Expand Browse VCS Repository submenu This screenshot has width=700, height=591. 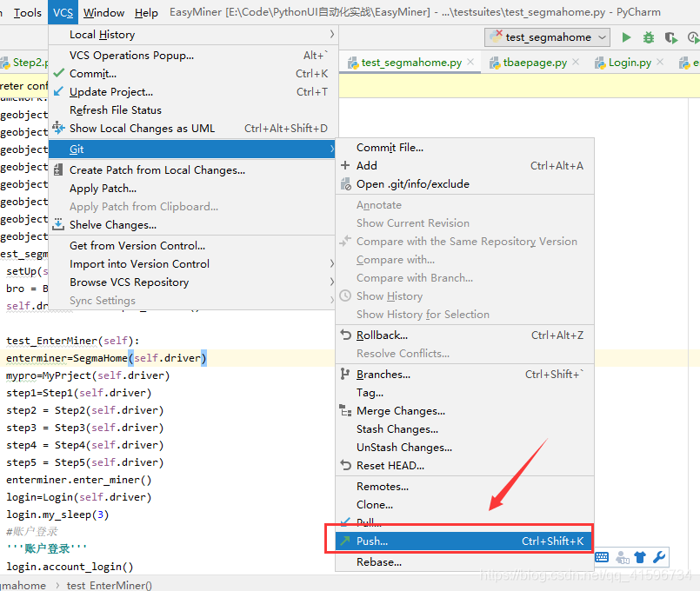click(x=192, y=282)
